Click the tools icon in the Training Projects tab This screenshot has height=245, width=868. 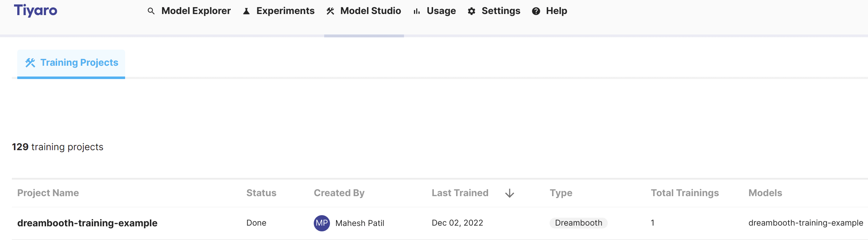pyautogui.click(x=30, y=63)
